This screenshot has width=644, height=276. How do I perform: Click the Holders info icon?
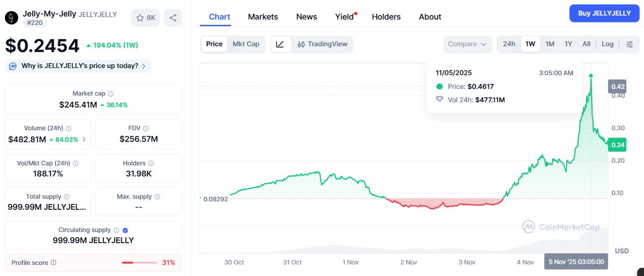point(151,163)
